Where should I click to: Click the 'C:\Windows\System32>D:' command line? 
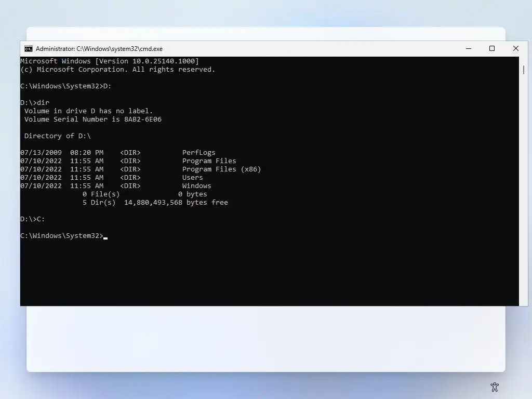(x=66, y=86)
